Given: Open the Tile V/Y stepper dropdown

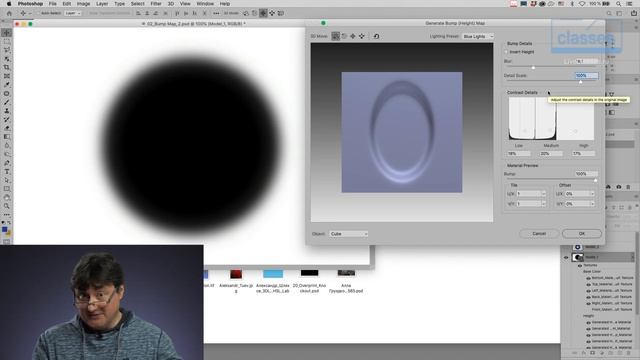Looking at the screenshot, I should click(x=543, y=204).
